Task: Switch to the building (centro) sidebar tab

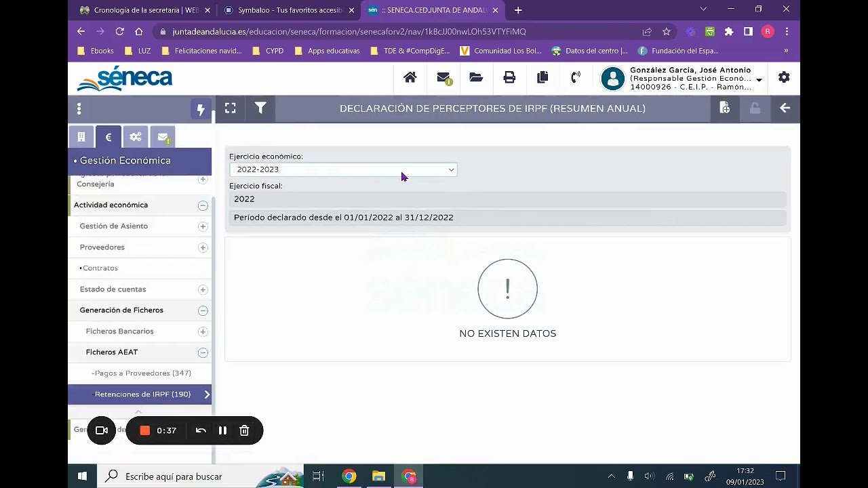Action: [x=81, y=137]
